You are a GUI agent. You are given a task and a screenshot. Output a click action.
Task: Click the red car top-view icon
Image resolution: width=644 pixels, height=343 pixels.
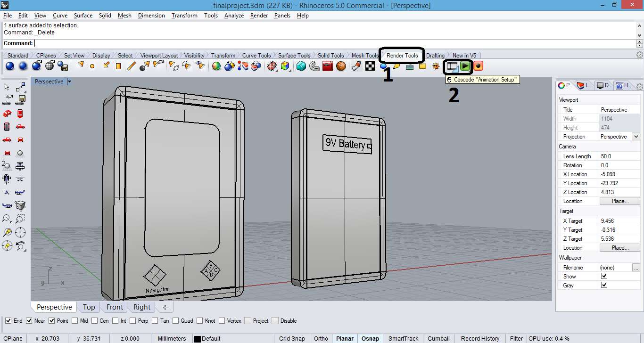20,113
